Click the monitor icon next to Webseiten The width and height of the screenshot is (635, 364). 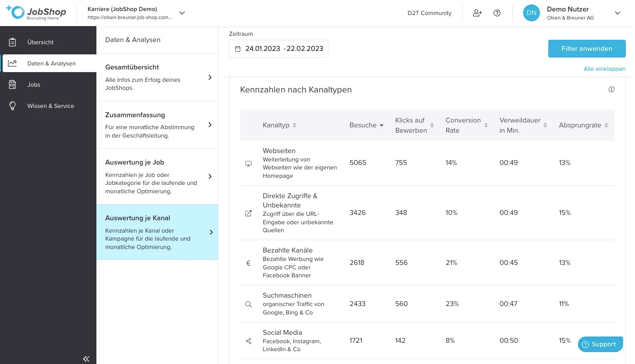(x=248, y=163)
